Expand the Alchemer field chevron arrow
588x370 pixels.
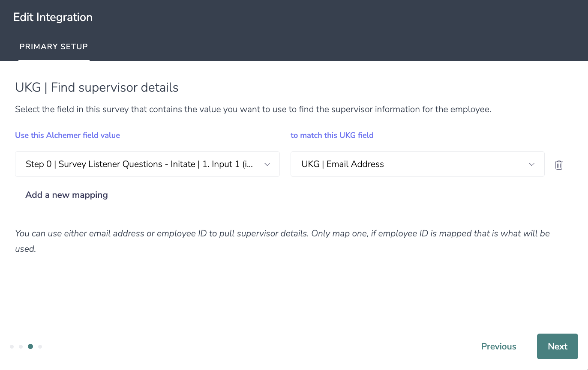pyautogui.click(x=267, y=164)
